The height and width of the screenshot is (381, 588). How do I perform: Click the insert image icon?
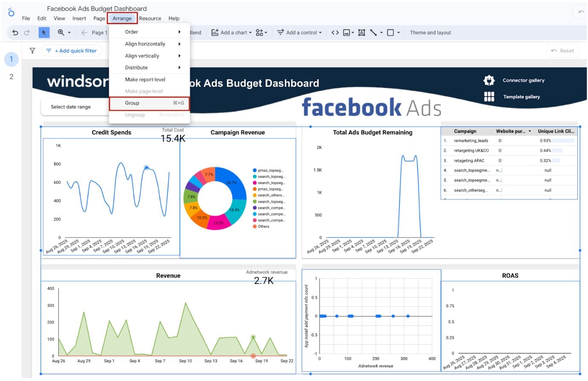(x=346, y=32)
